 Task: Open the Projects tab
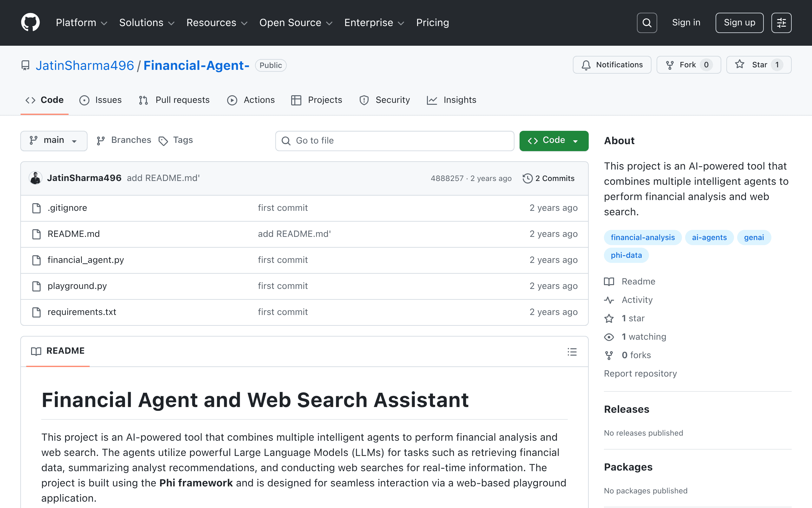tap(317, 100)
